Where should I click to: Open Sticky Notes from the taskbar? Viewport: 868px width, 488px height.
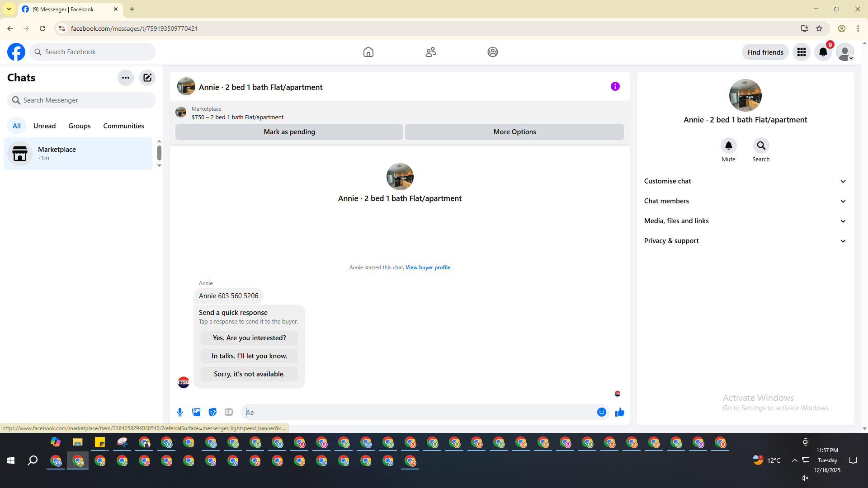click(100, 442)
